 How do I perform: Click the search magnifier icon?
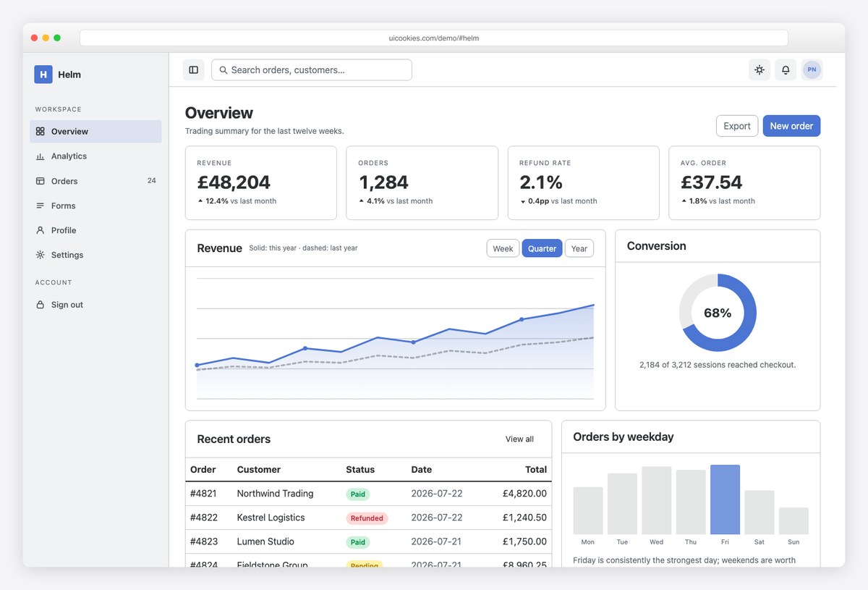[x=224, y=70]
